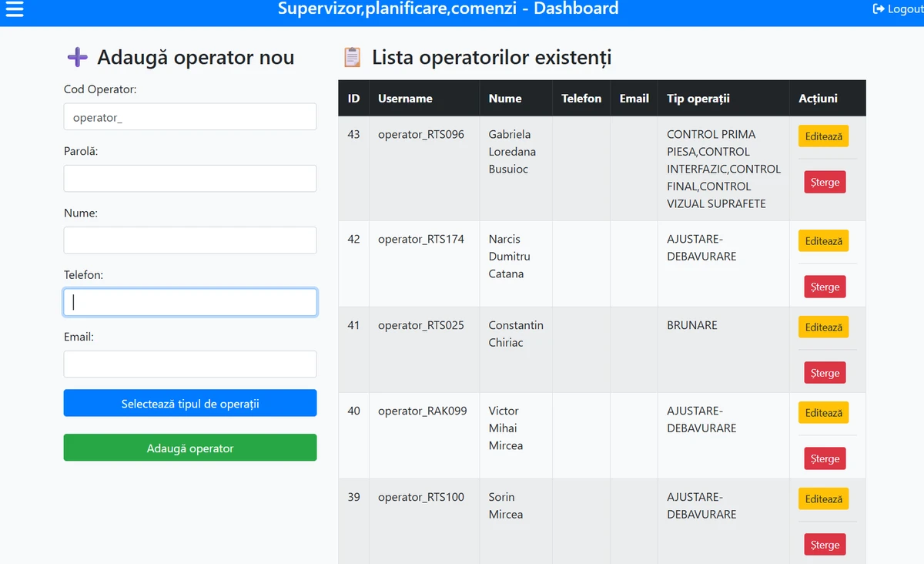This screenshot has height=564, width=924.
Task: Open the tipul de operații selector
Action: (x=189, y=402)
